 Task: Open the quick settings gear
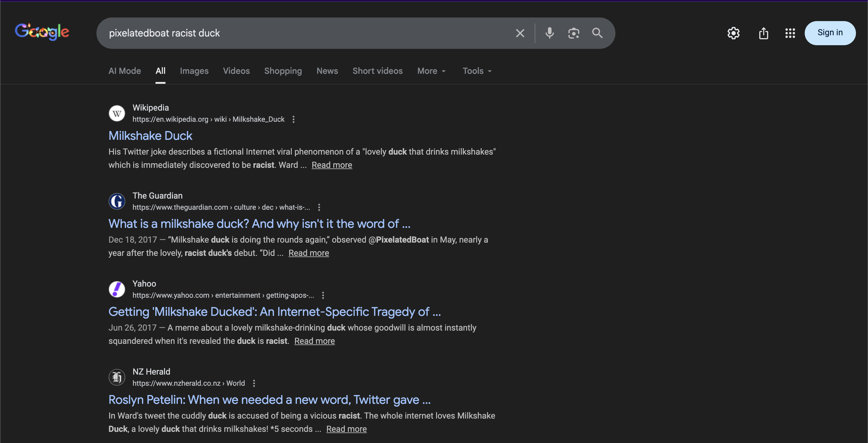734,33
